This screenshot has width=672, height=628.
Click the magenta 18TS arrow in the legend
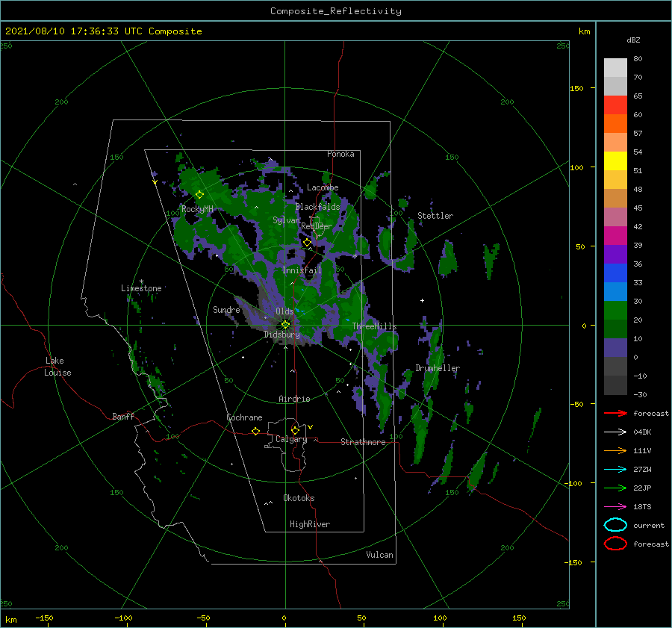click(615, 507)
